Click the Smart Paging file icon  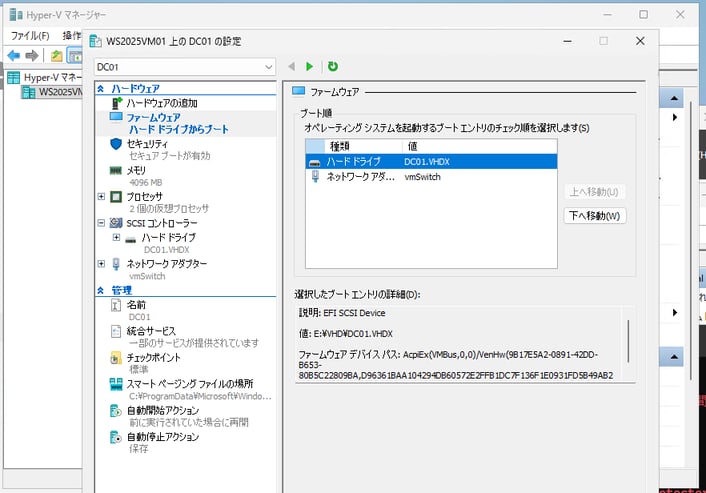116,384
